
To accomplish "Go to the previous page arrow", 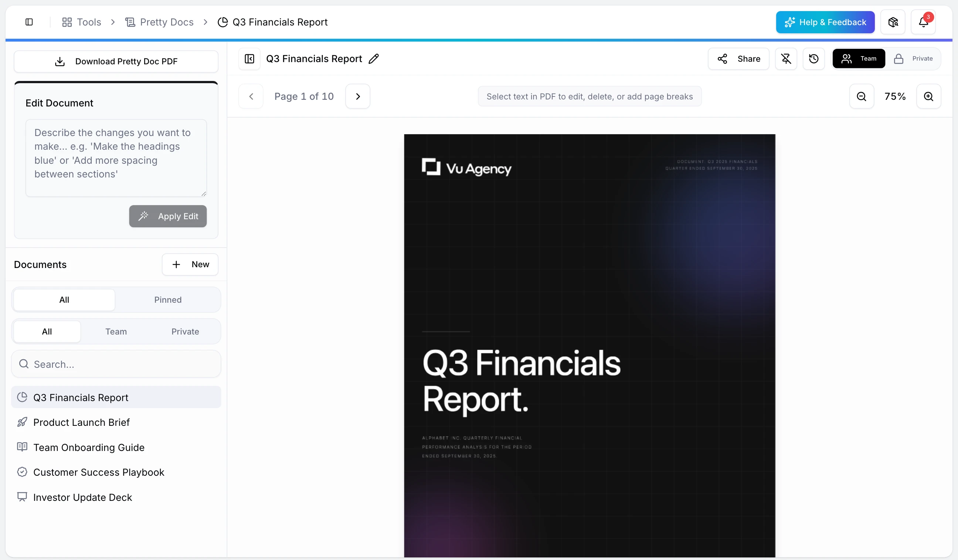I will click(x=251, y=96).
